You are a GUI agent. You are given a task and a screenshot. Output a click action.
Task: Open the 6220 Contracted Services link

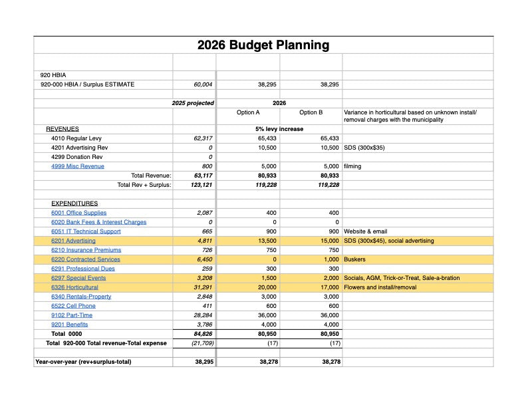85,259
